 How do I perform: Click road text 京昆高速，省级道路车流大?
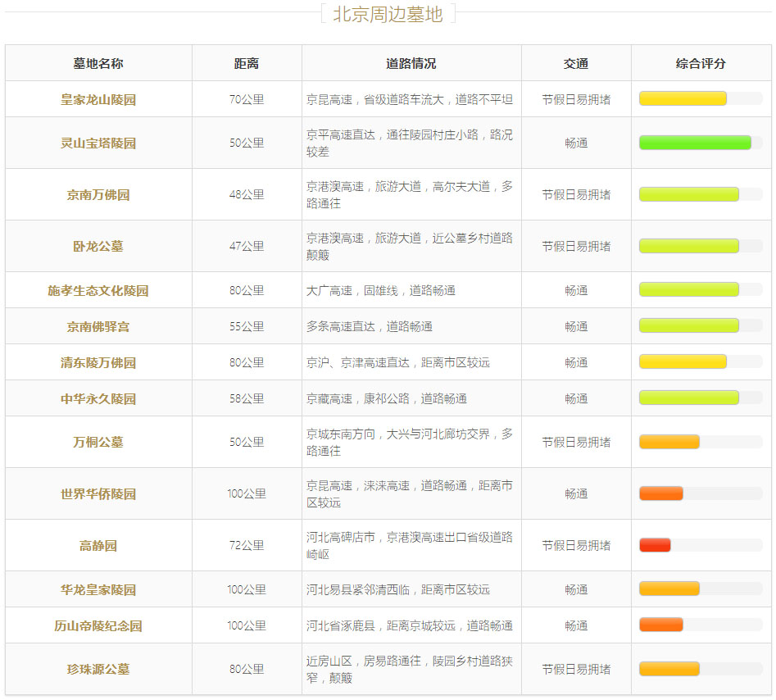tap(374, 99)
